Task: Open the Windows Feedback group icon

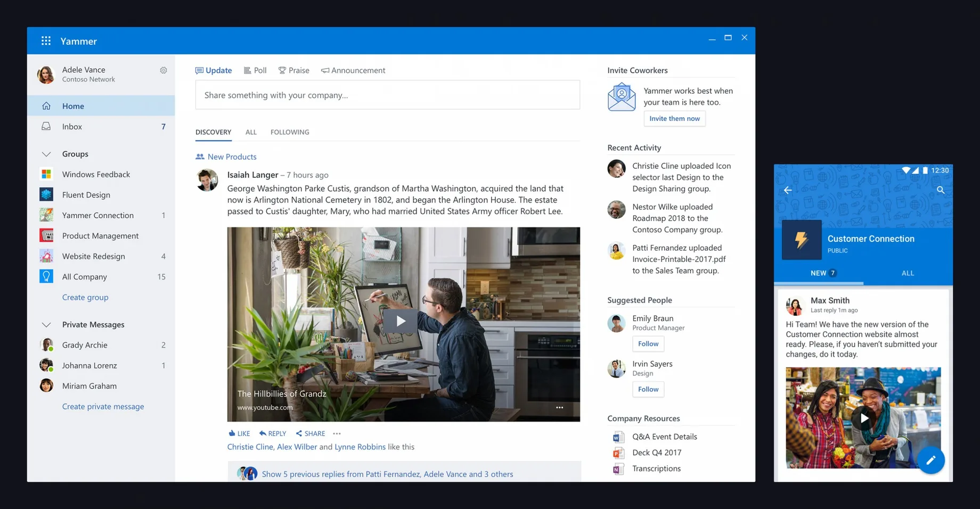Action: (x=46, y=174)
